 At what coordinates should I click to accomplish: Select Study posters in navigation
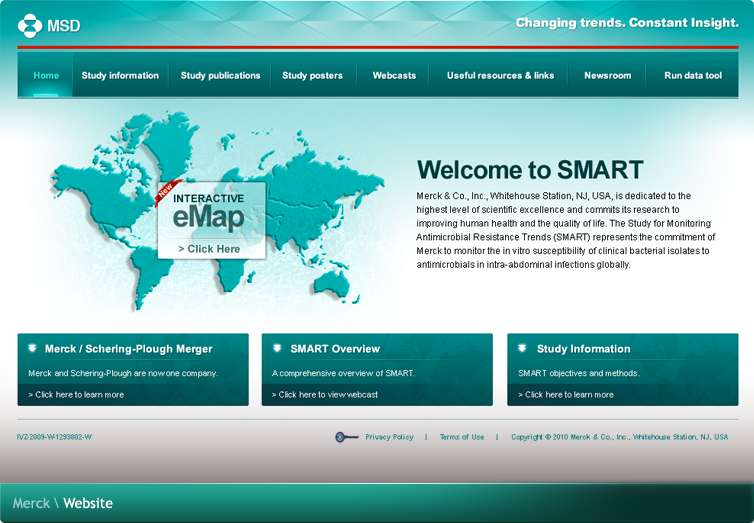click(313, 75)
